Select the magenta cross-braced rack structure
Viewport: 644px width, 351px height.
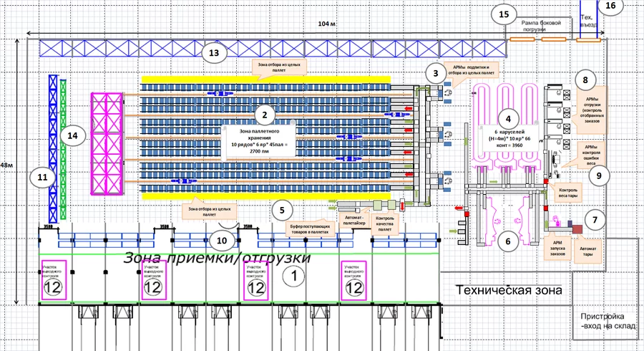(x=107, y=143)
